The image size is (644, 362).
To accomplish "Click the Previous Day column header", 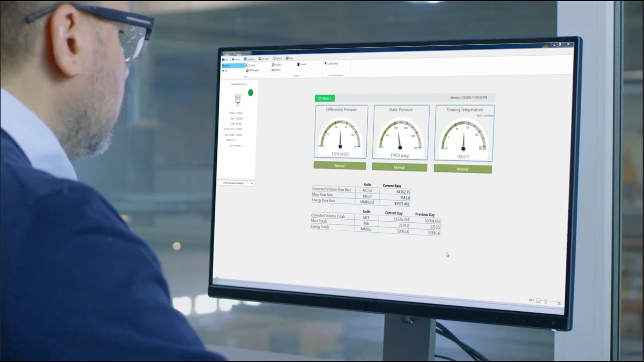I will tap(425, 215).
